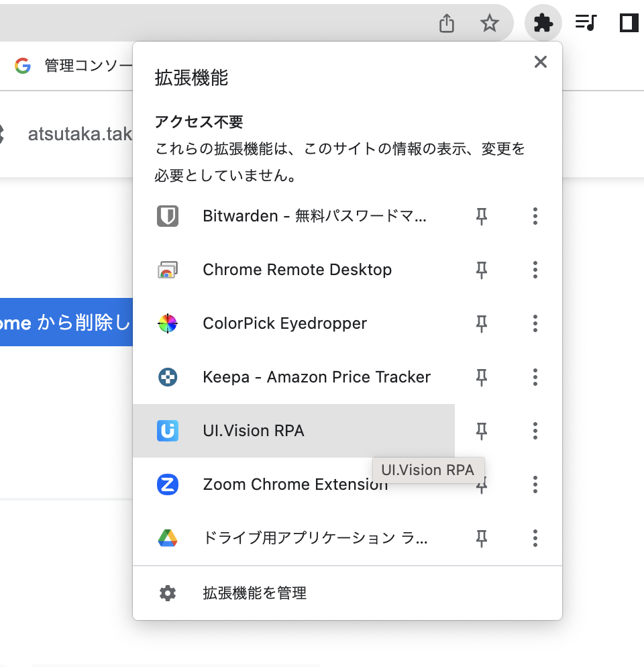Image resolution: width=644 pixels, height=667 pixels.
Task: Open the three-dot menu for ColorPick Eyedropper
Action: tap(535, 323)
